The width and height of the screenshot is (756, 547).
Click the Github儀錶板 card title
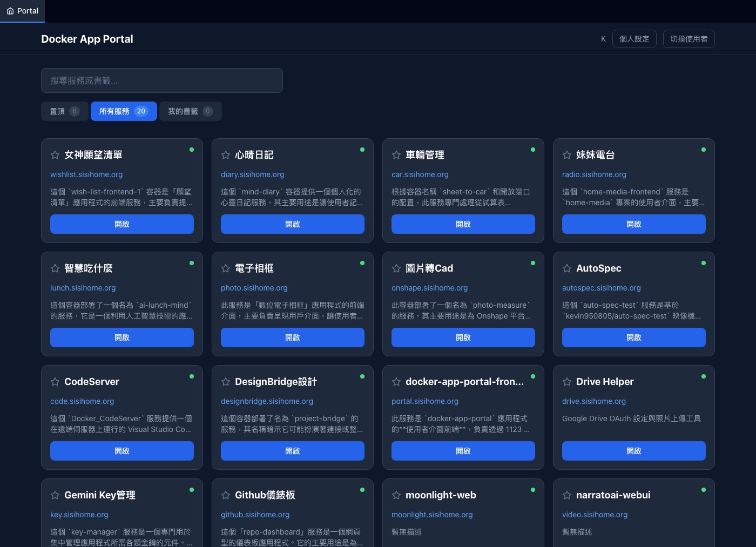point(265,495)
